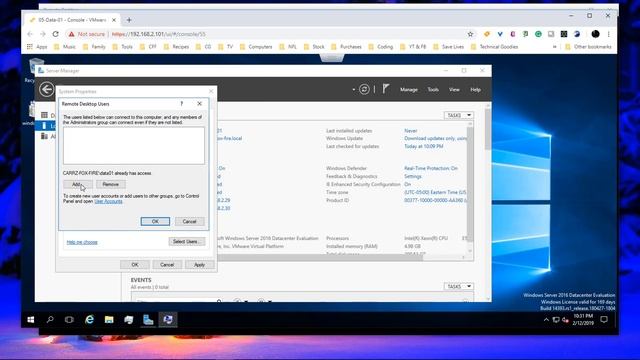Open the Chrome profile avatar
The height and width of the screenshot is (360, 640).
[596, 34]
